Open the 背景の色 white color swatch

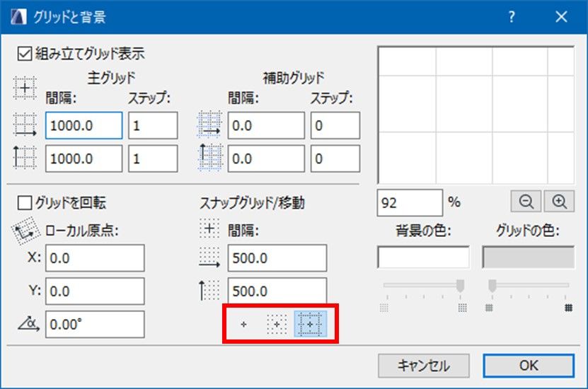[x=423, y=257]
